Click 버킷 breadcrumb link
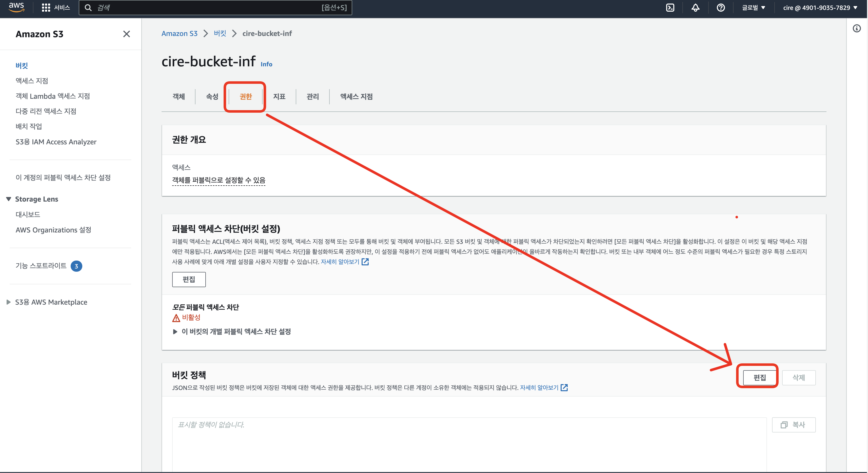868x473 pixels. (x=220, y=33)
